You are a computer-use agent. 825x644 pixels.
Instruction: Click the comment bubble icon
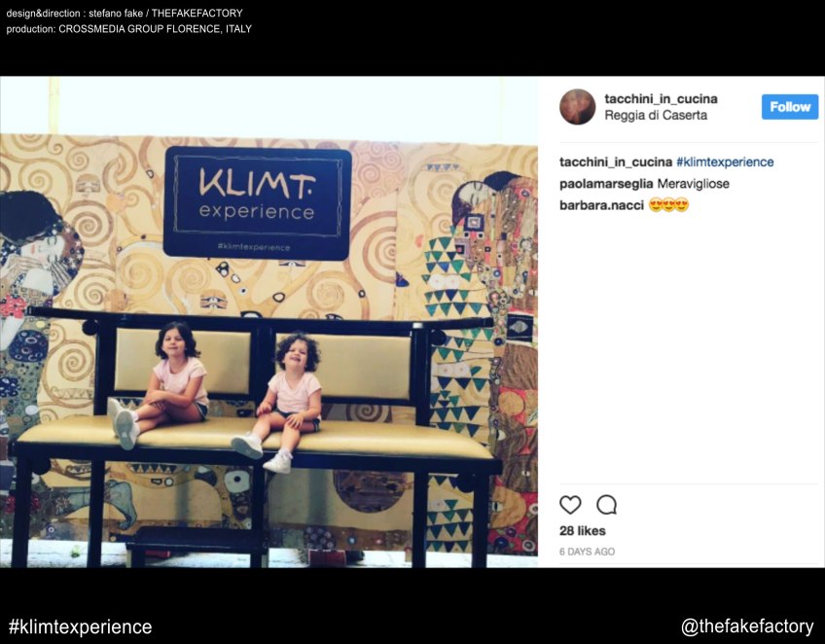click(607, 505)
